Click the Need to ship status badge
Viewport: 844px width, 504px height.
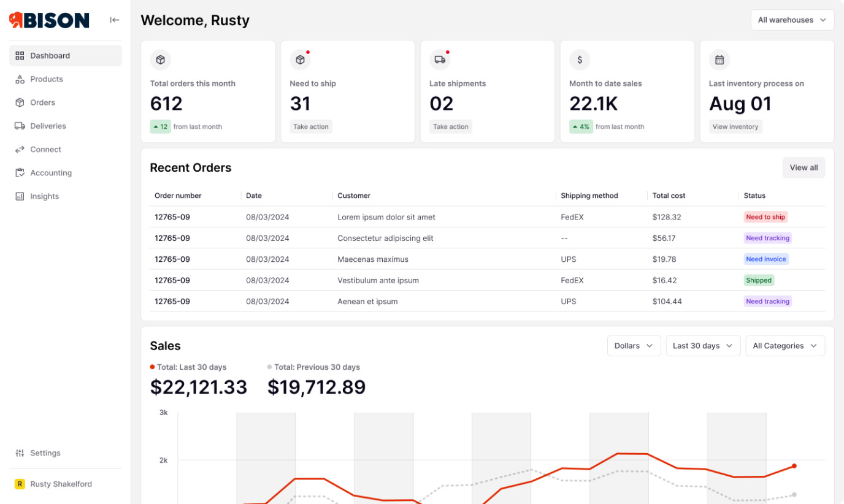click(x=765, y=217)
